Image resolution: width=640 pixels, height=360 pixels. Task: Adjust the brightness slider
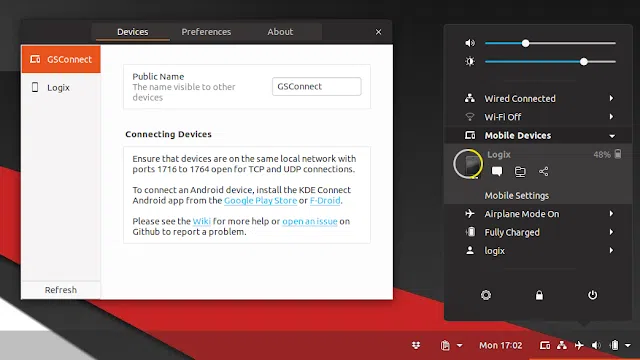(550, 62)
